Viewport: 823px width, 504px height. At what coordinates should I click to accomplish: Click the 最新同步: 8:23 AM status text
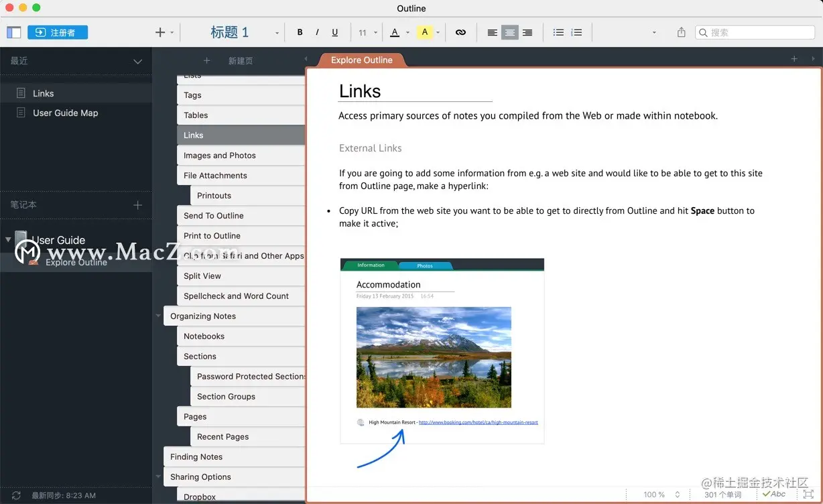click(64, 495)
